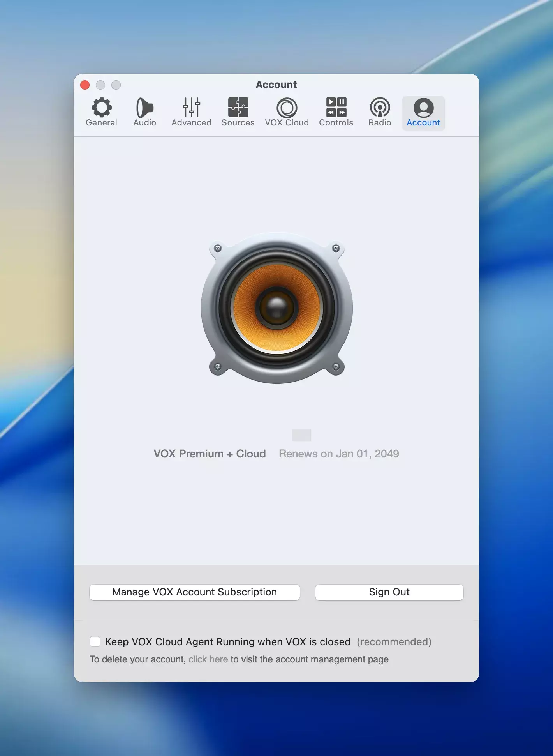Click the grayed-out minimize window button

[100, 85]
